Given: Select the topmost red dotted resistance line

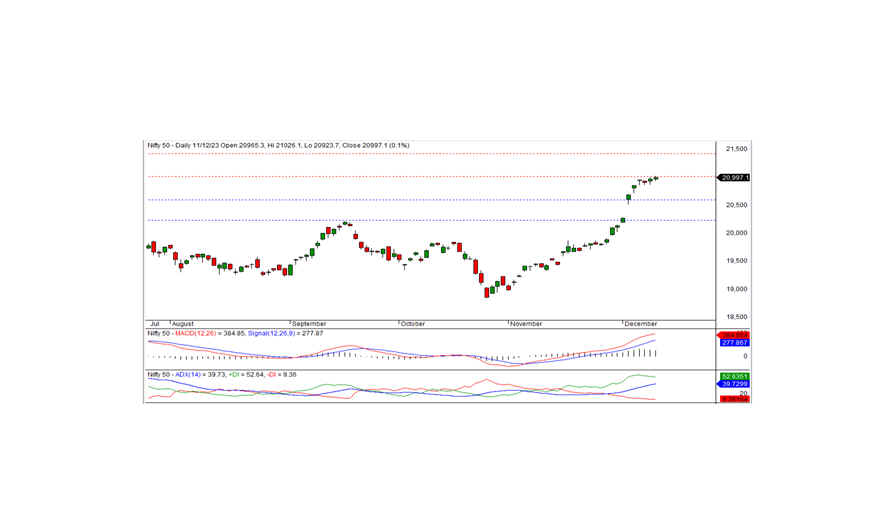Looking at the screenshot, I should [430, 153].
